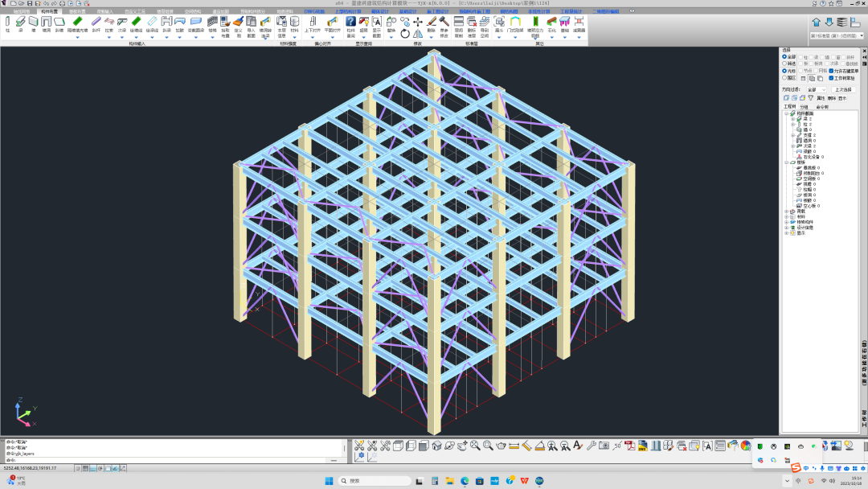Go to lower floor with blue down arrow
Image resolution: width=868 pixels, height=489 pixels.
tap(829, 23)
